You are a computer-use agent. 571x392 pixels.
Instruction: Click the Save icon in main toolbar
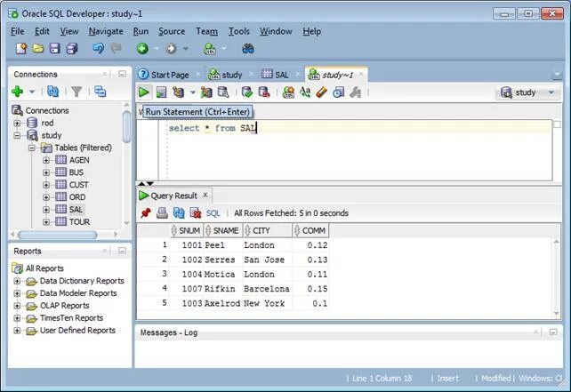54,48
